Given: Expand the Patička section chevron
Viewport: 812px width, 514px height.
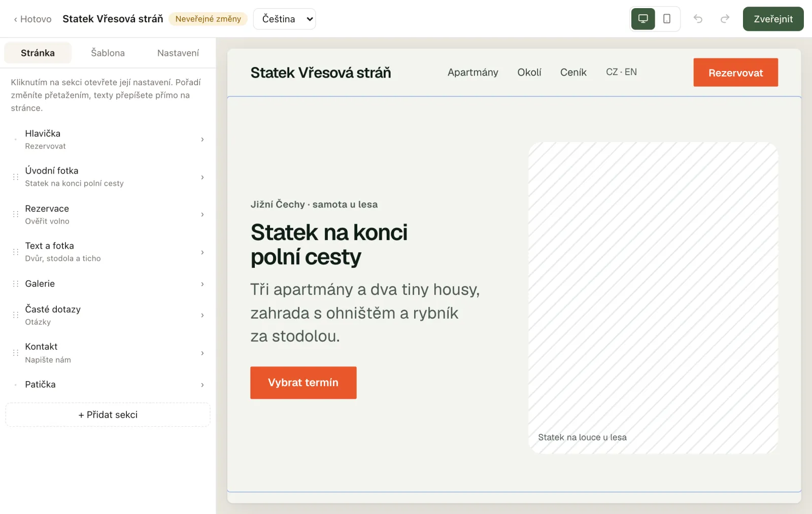Looking at the screenshot, I should [202, 385].
